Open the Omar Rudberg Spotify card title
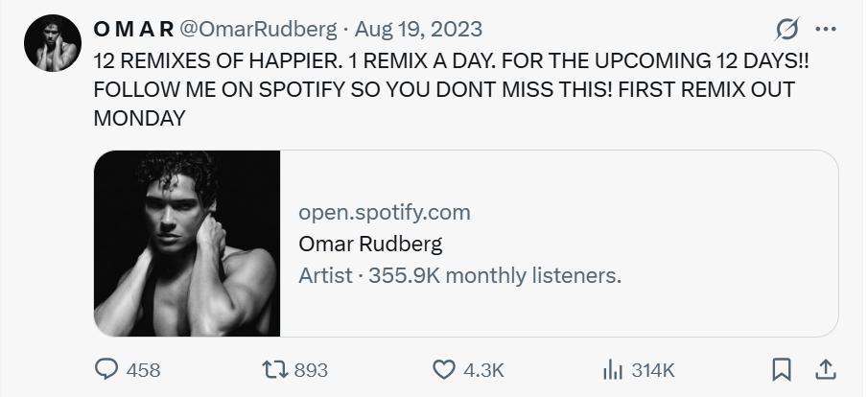868x397 pixels. coord(370,243)
